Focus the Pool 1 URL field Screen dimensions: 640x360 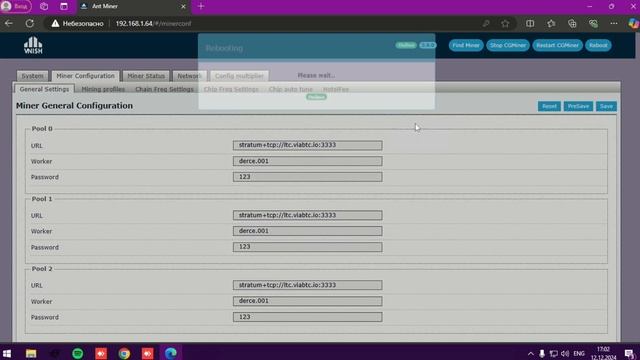(307, 215)
